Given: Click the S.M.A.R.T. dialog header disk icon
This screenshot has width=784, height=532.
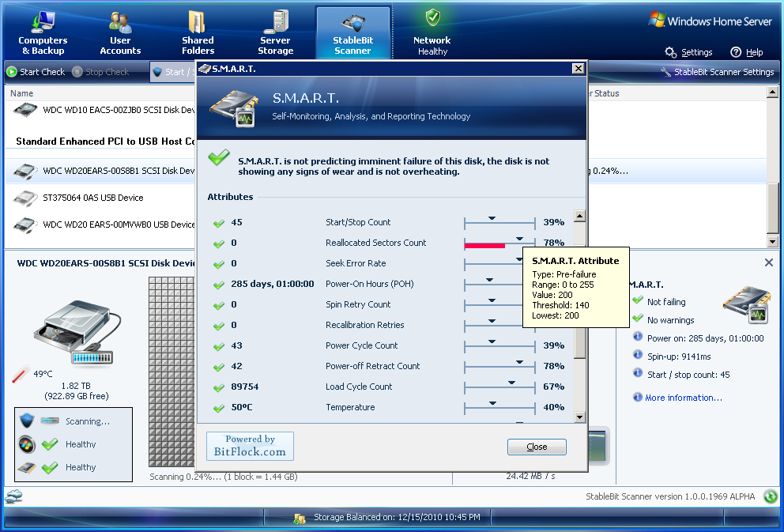Looking at the screenshot, I should click(234, 108).
